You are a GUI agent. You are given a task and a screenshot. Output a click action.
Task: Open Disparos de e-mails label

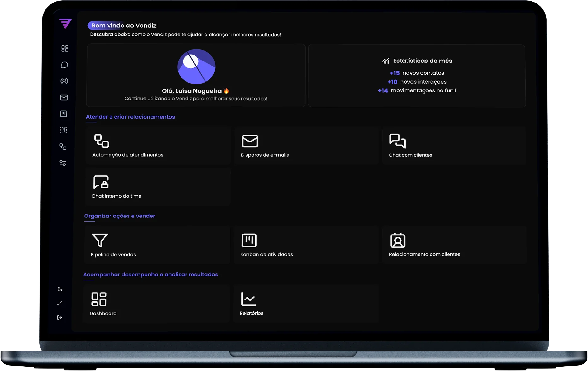click(x=265, y=155)
